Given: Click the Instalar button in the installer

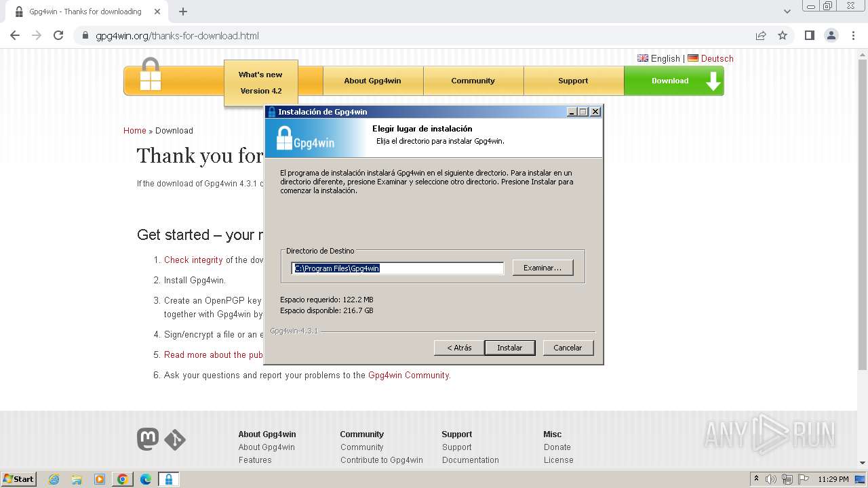Looking at the screenshot, I should coord(510,348).
